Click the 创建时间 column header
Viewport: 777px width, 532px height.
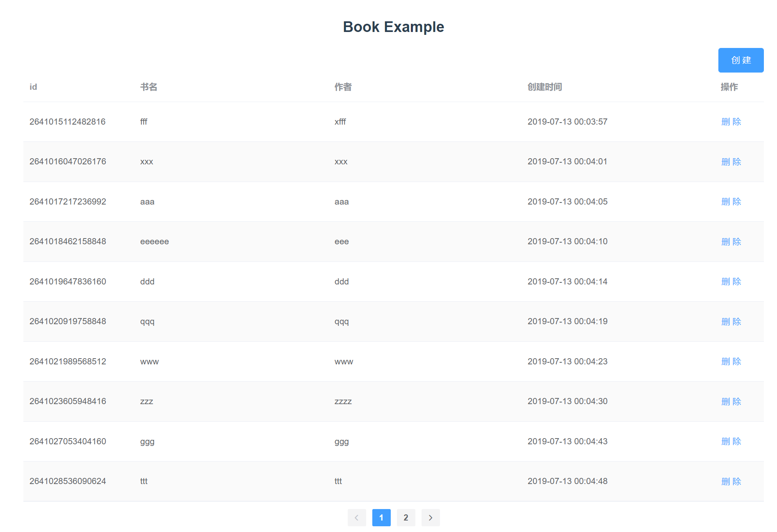click(x=545, y=87)
